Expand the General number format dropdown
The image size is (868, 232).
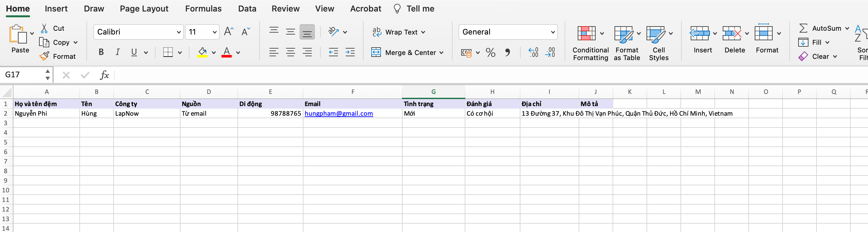(x=553, y=32)
